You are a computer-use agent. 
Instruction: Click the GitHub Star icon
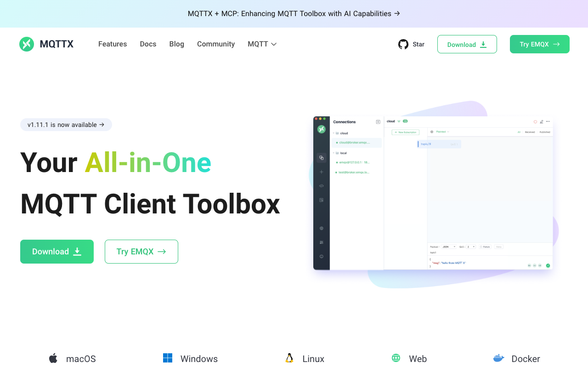click(x=403, y=44)
